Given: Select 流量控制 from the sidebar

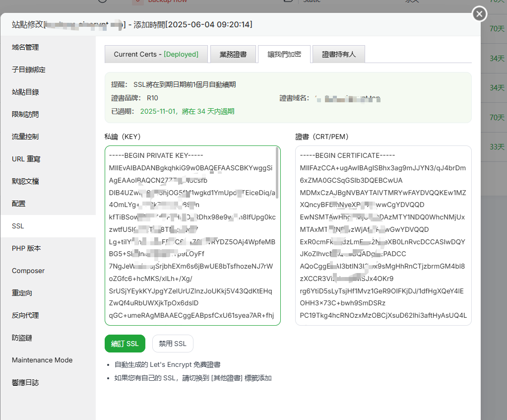Looking at the screenshot, I should point(25,137).
